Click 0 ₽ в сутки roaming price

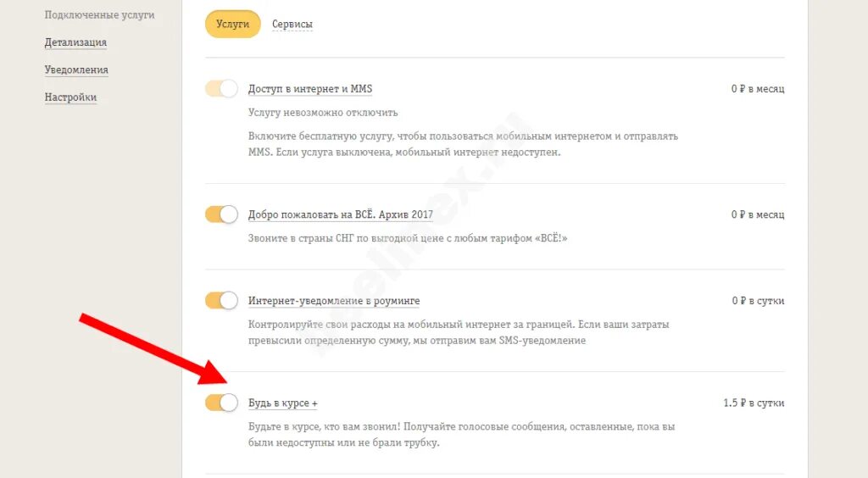coord(758,301)
